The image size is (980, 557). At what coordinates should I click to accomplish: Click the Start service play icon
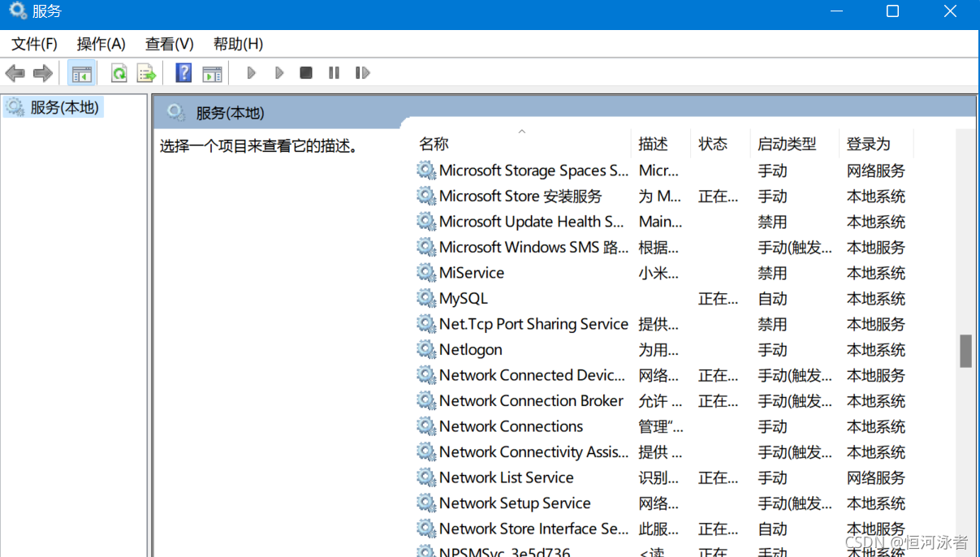(x=252, y=73)
